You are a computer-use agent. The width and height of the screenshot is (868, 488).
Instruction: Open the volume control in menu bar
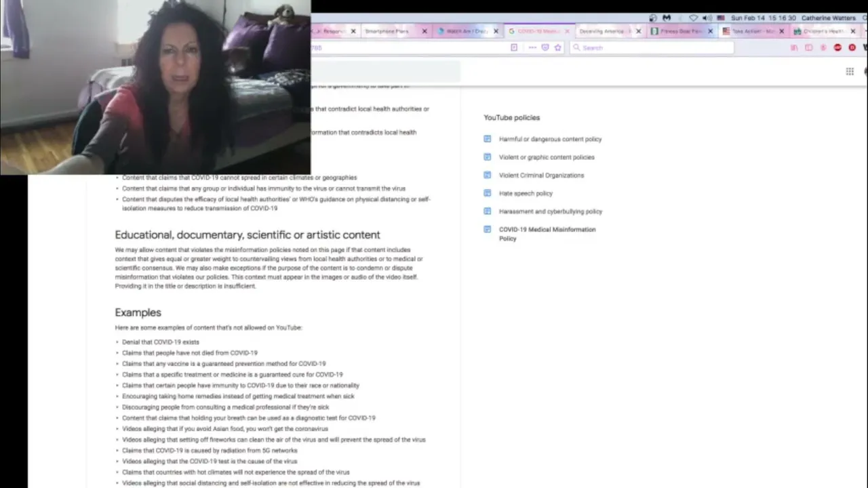coord(707,18)
